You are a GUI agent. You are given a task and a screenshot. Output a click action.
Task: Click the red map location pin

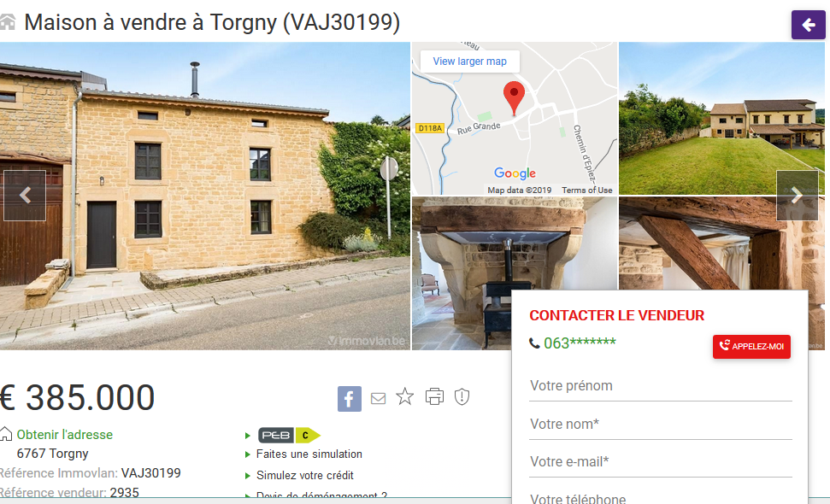[x=514, y=98]
